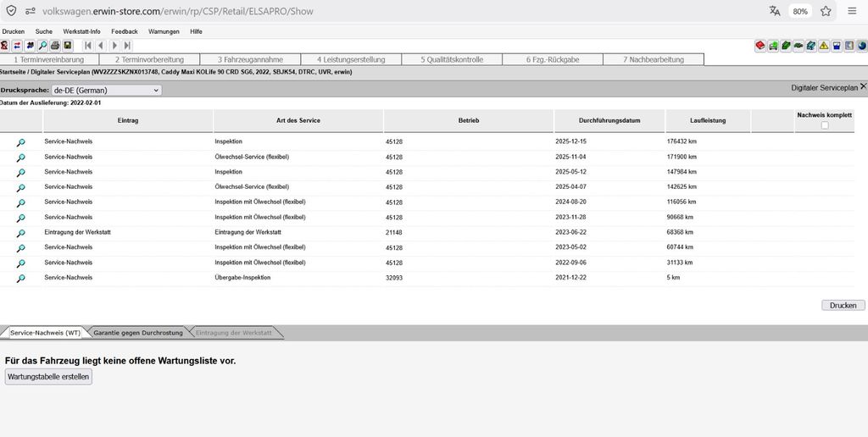This screenshot has height=437, width=868.
Task: Click Wartungstabelle erstellen button
Action: pos(48,377)
